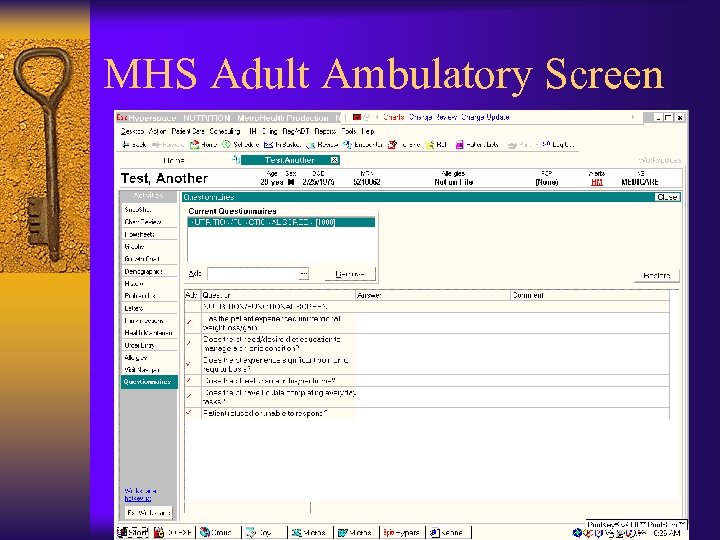Click the Remove questionnaire button
Image resolution: width=720 pixels, height=540 pixels.
coord(350,274)
